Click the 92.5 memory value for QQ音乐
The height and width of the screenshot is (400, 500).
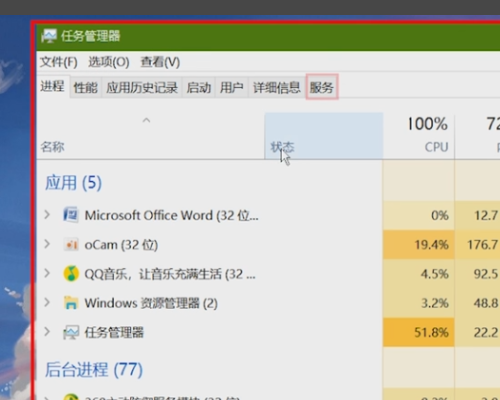pyautogui.click(x=486, y=274)
